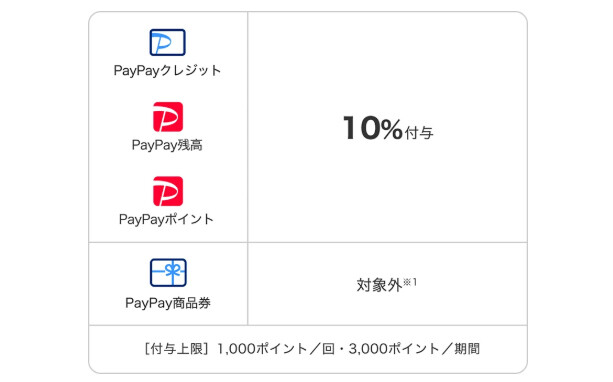The image size is (613, 382).
Task: Click the 3,000ポイント period limit text
Action: tap(394, 348)
